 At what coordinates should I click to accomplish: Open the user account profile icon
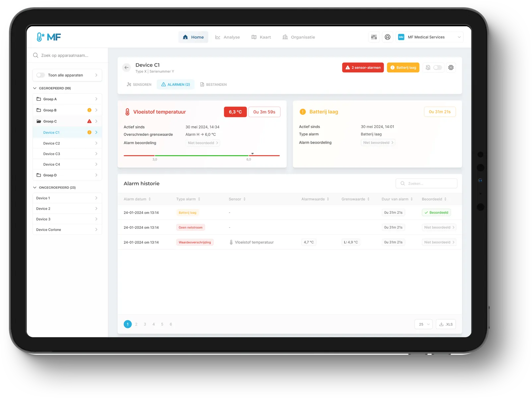(387, 37)
